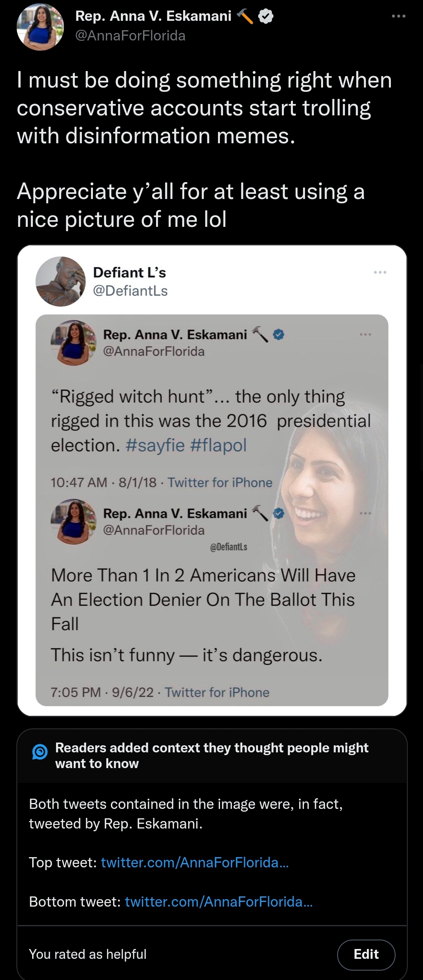Click the avatar inside the 2018 tweet screenshot

[73, 343]
